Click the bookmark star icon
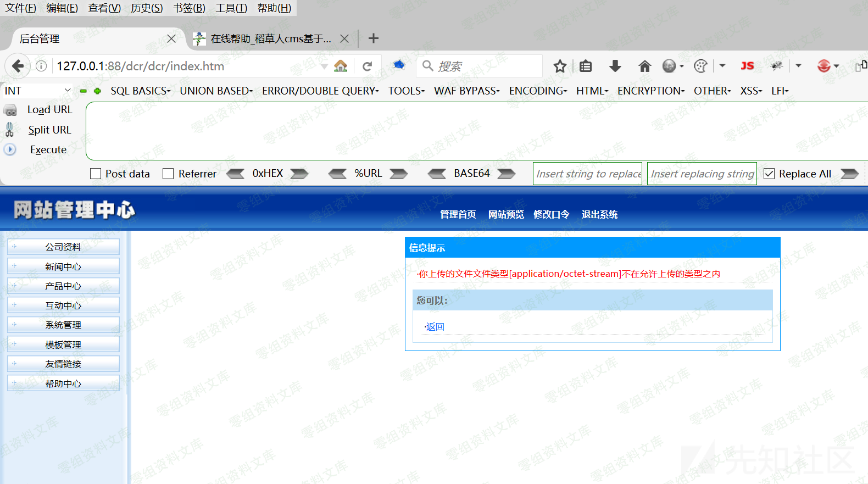The image size is (868, 484). coord(560,66)
